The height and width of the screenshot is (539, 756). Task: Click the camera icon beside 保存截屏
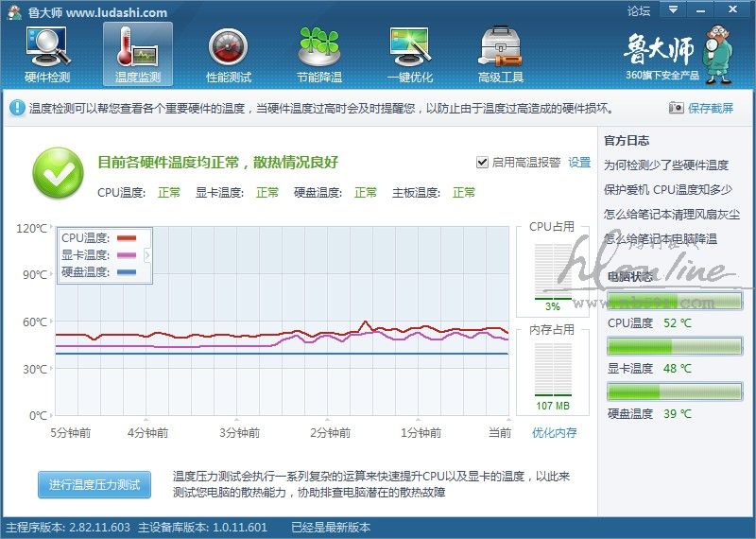[x=676, y=108]
